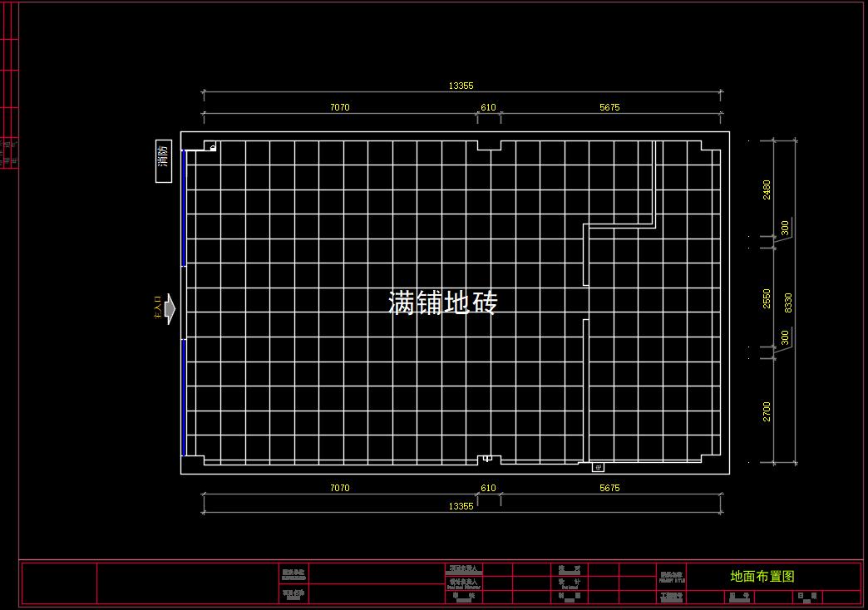Click the 地面布置图 drawing title
Viewport: 868px width, 610px height.
click(x=762, y=576)
